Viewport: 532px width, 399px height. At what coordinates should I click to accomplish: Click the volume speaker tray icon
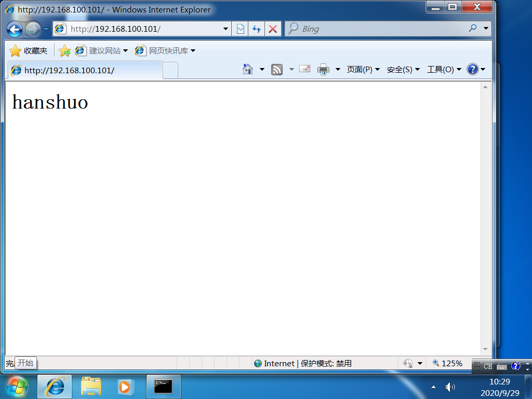[x=450, y=387]
